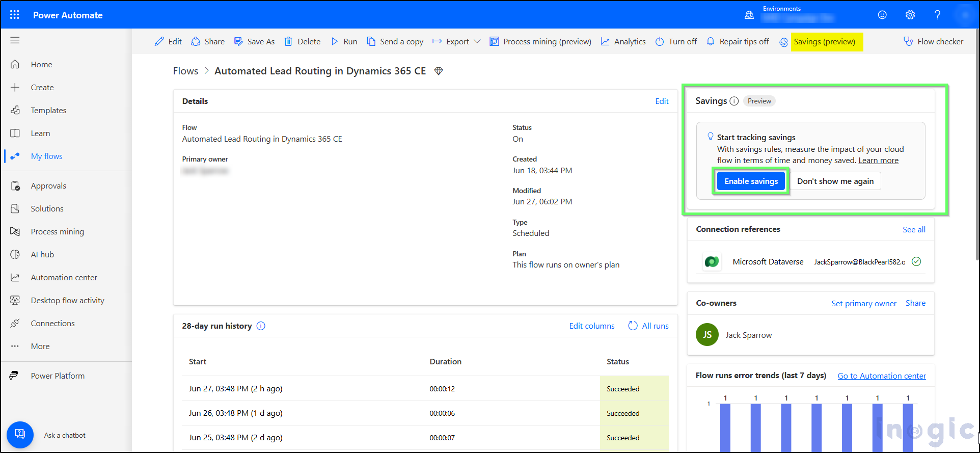The image size is (980, 453).
Task: Click the Preview badge next to Savings
Action: tap(759, 101)
